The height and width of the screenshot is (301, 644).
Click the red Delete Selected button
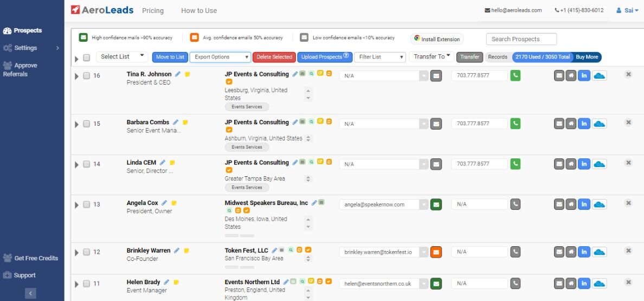(x=274, y=57)
